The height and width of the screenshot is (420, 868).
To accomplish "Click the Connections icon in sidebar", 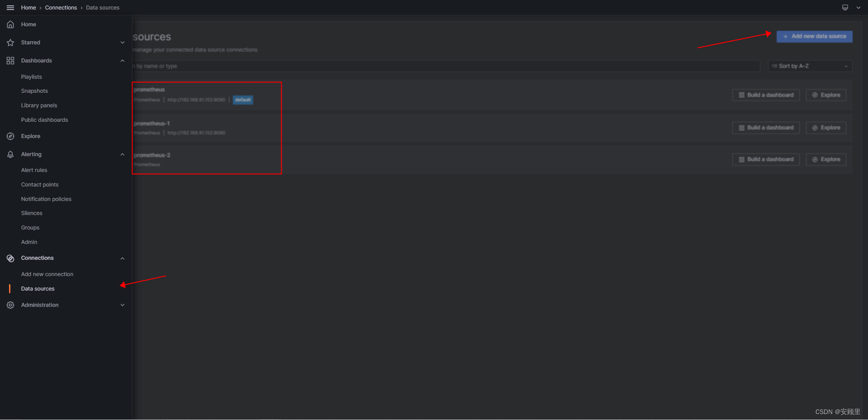I will point(10,258).
